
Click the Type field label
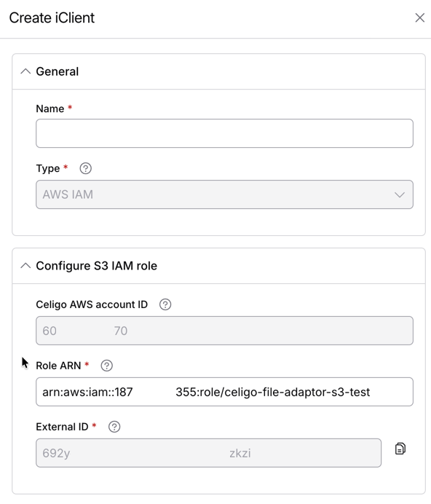pyautogui.click(x=48, y=168)
